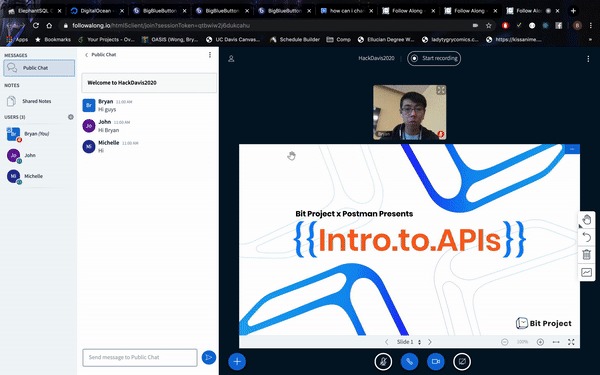600x375 pixels.
Task: Advance to the next slide
Action: click(x=430, y=342)
